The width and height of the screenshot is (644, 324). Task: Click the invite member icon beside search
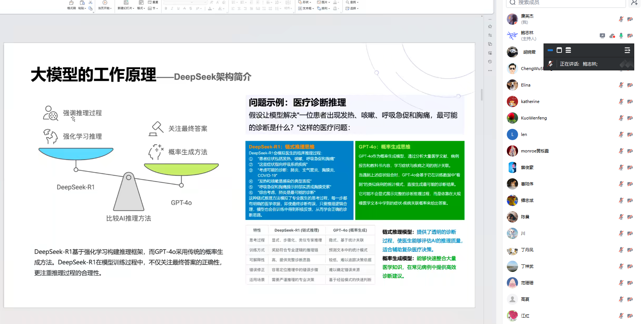click(x=634, y=3)
